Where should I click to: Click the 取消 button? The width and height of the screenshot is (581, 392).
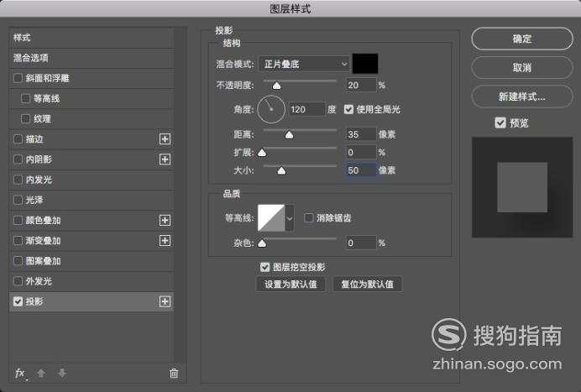click(x=522, y=67)
